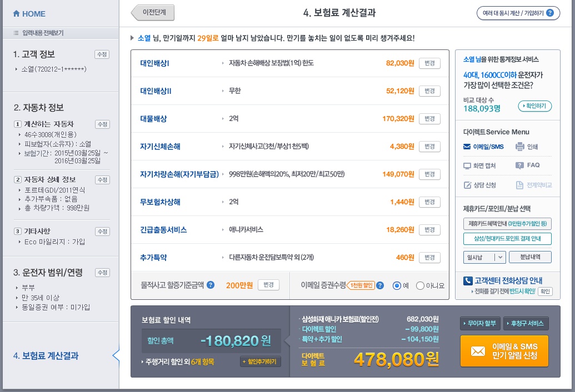This screenshot has height=392, width=575.
Task: Click 상담 신청 pencil icon
Action: point(467,185)
